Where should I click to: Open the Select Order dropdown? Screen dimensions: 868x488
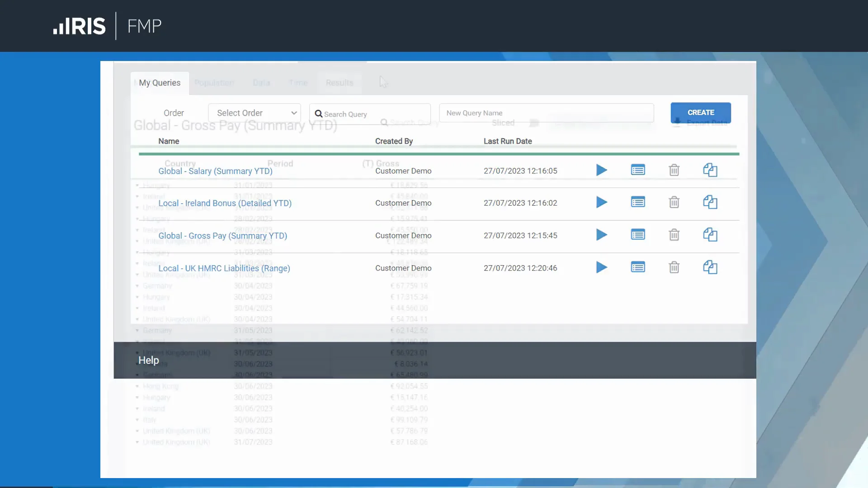255,113
